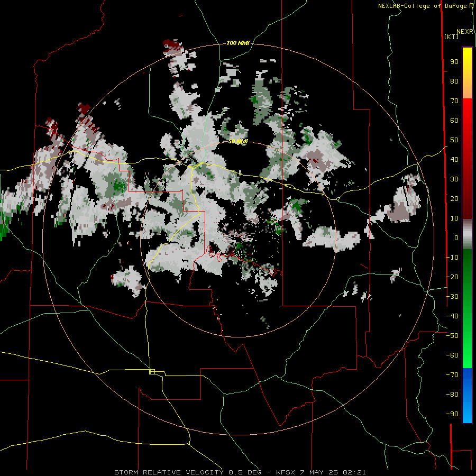Click the NEXR label above the color scale
The height and width of the screenshot is (476, 476).
[465, 32]
